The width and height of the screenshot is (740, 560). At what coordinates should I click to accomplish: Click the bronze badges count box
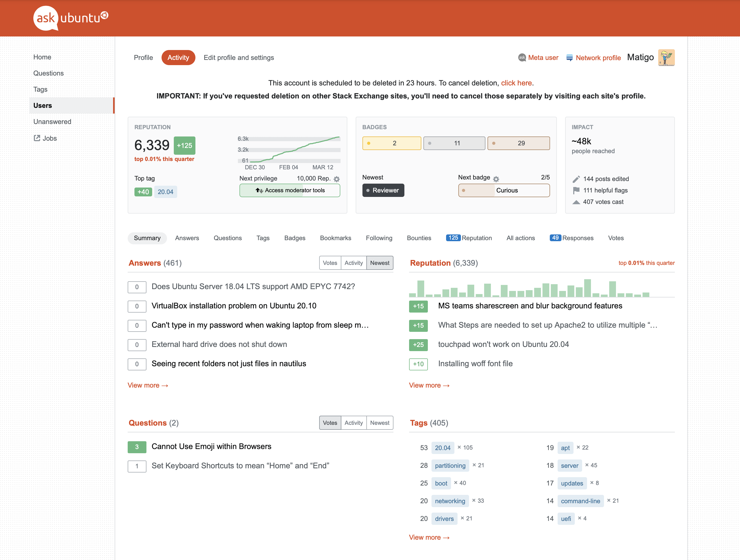pos(518,143)
